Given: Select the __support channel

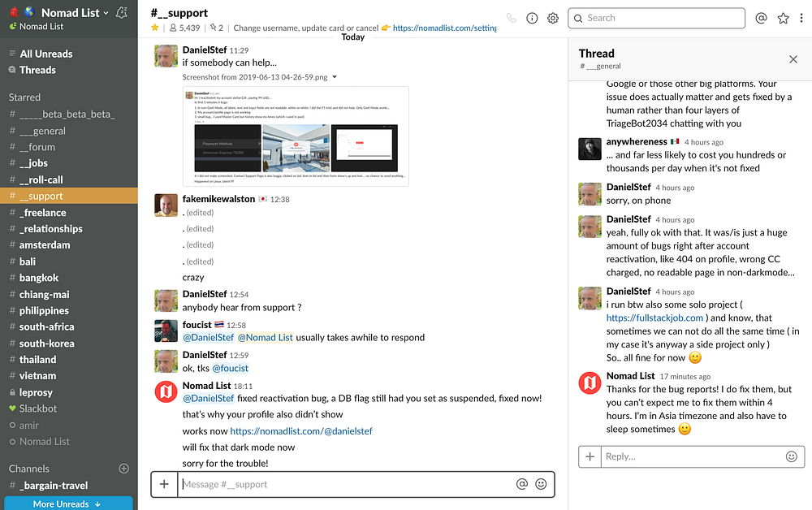Looking at the screenshot, I should [69, 196].
